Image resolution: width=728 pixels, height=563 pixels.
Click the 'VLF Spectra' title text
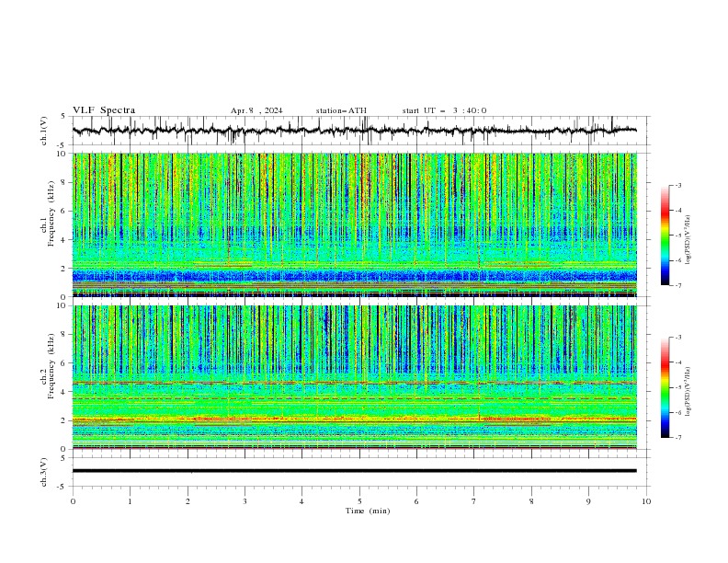tap(104, 110)
